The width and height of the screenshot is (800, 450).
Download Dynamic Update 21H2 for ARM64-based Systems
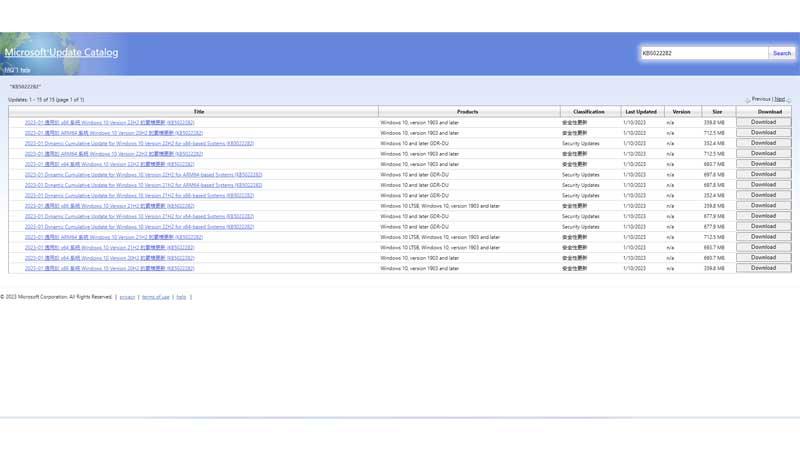(763, 185)
